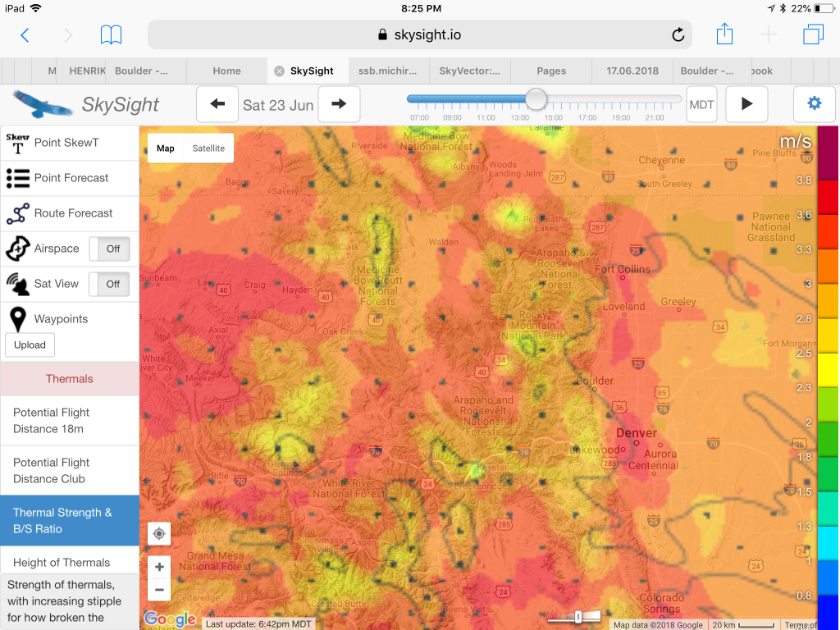Click the Walden label on map
This screenshot has height=630, width=840.
(444, 242)
